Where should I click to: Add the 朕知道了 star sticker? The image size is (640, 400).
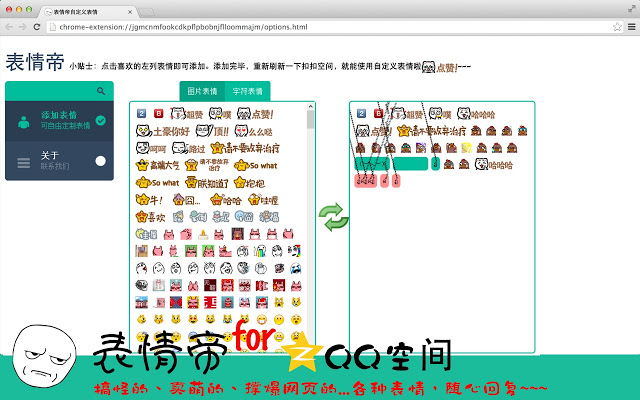click(x=207, y=182)
